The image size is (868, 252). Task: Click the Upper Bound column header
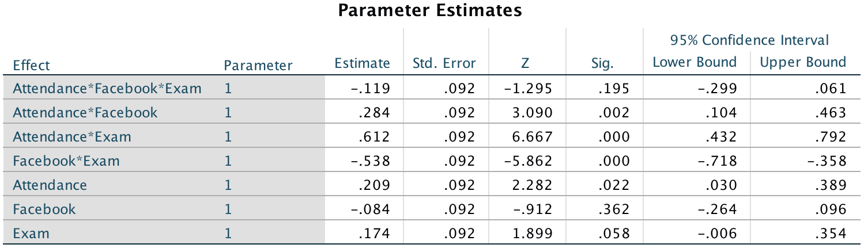pos(803,62)
